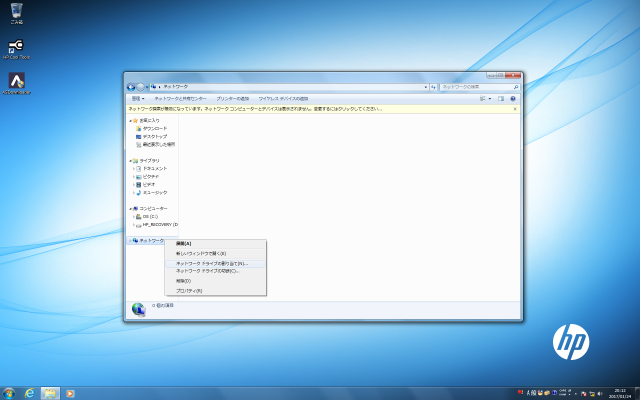Screen dimensions: 640x400
Task: Select ネットワーク ドライブの割り当て menu entry
Action: point(211,263)
